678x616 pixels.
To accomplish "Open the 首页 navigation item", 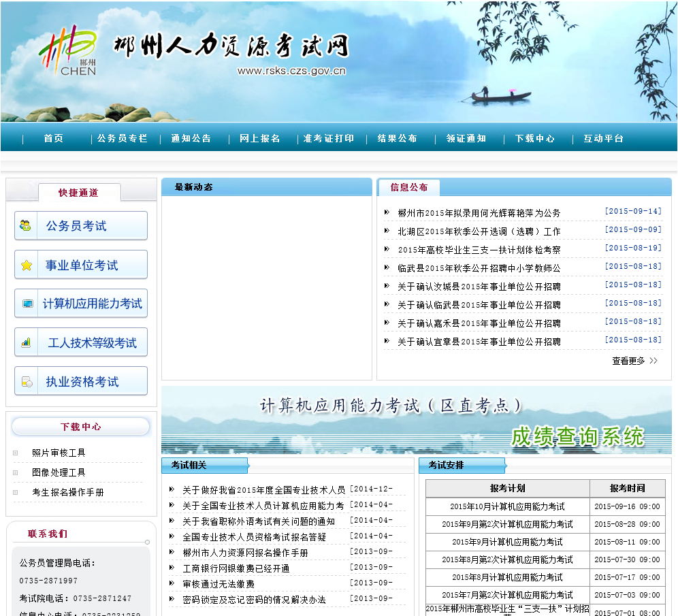I will (54, 138).
